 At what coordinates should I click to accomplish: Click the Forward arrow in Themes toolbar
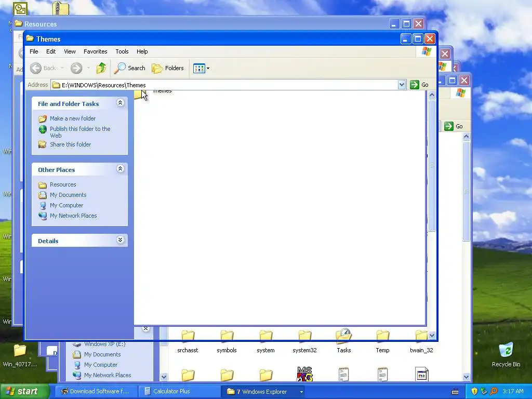click(x=76, y=68)
